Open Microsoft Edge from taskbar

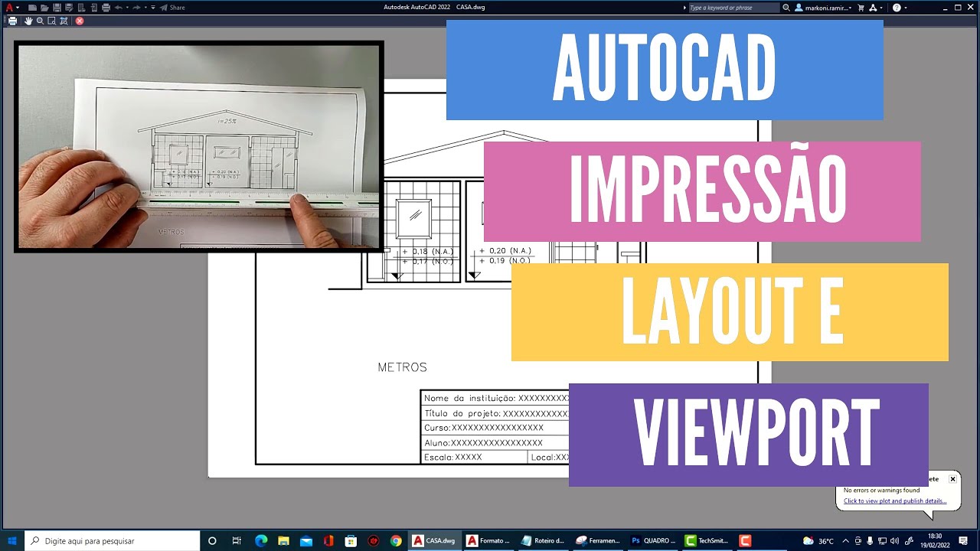(260, 541)
